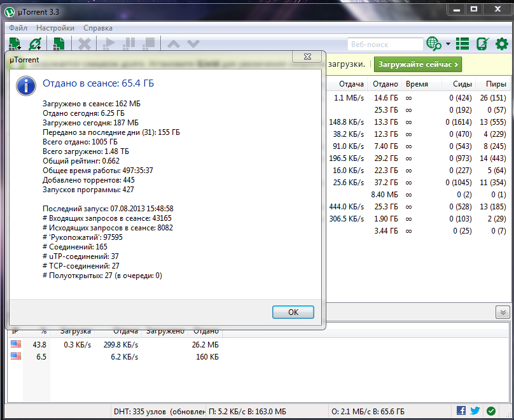Screen dimensions: 514x420
Task: Select the 26.2 МБ peer uploaded cell
Action: point(205,346)
